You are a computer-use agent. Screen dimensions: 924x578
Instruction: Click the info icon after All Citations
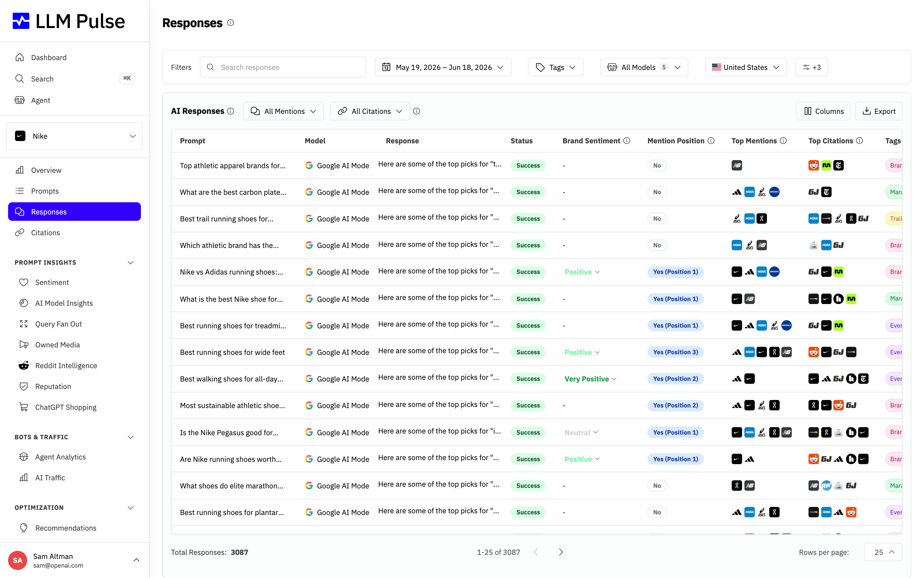pos(417,111)
